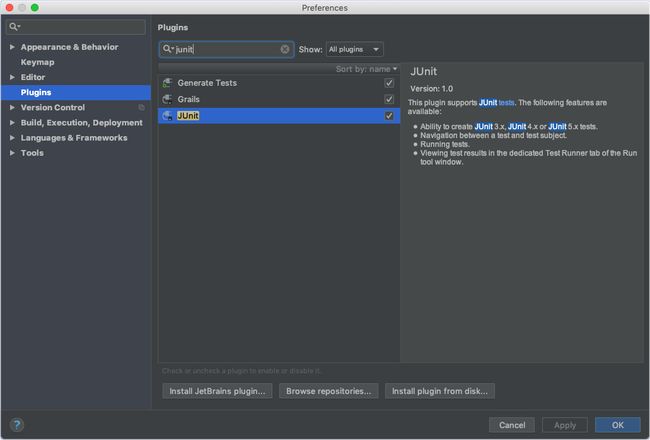Select the JUnit plugin row

(279, 116)
